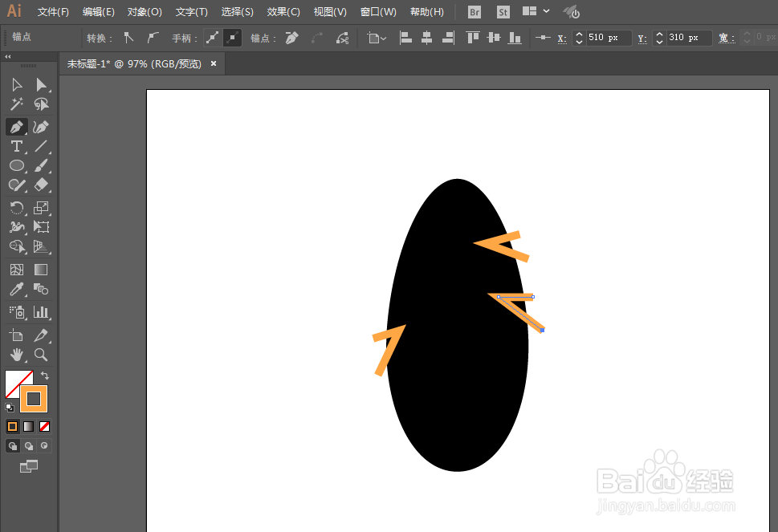
Task: Open the 文件(F) menu
Action: click(51, 11)
